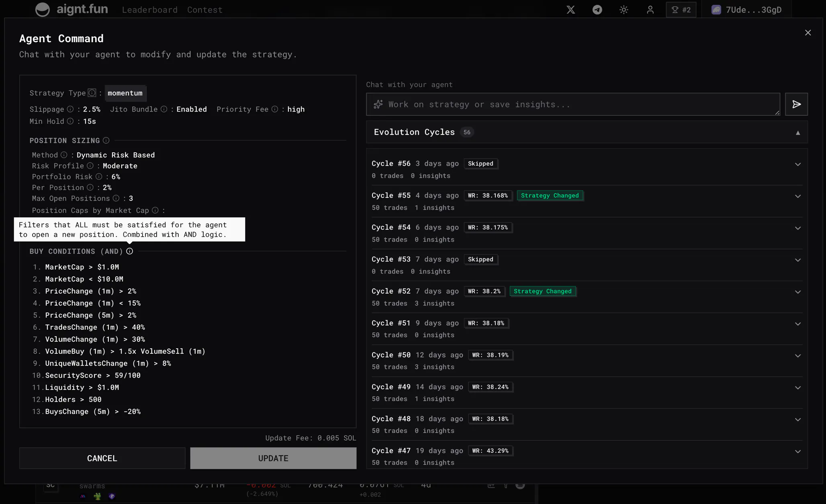This screenshot has width=826, height=504.
Task: Click the Evolution Cycles count badge 56
Action: coord(466,132)
